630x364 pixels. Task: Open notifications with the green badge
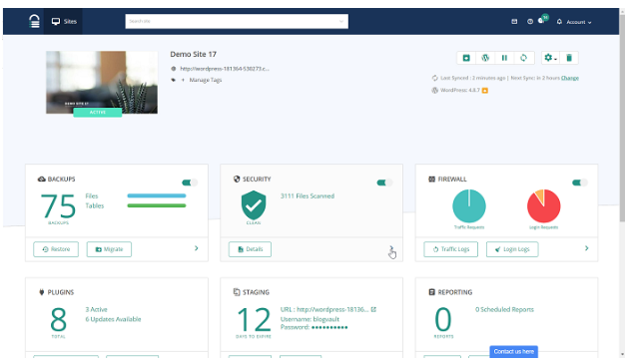[x=543, y=19]
